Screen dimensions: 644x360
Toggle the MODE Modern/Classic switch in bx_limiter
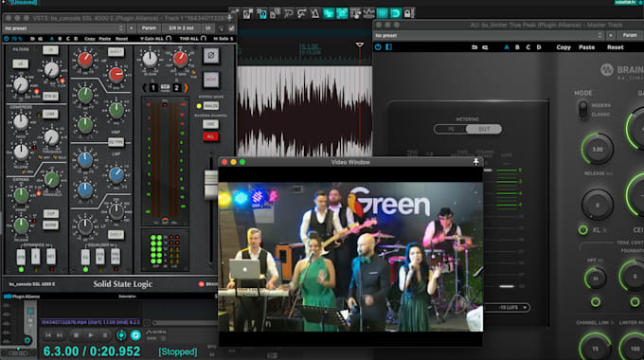point(582,110)
